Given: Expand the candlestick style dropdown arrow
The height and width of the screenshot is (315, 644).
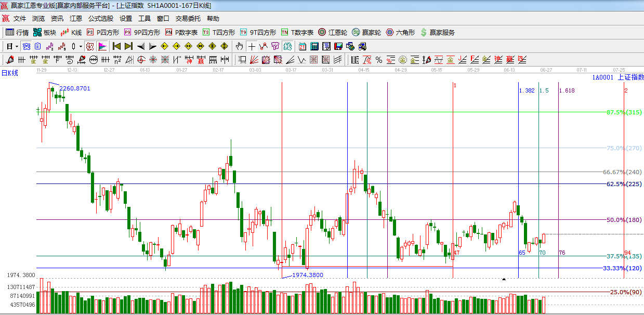Looking at the screenshot, I should [x=81, y=46].
